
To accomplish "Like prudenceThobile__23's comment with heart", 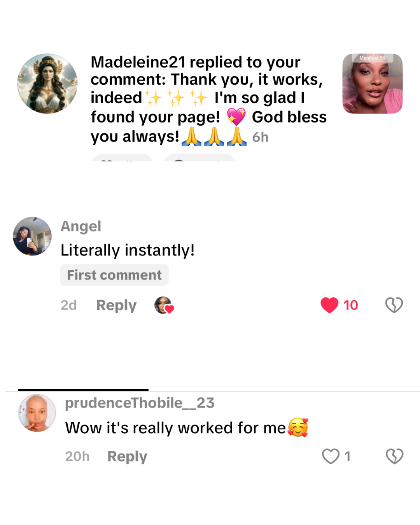I will [331, 456].
